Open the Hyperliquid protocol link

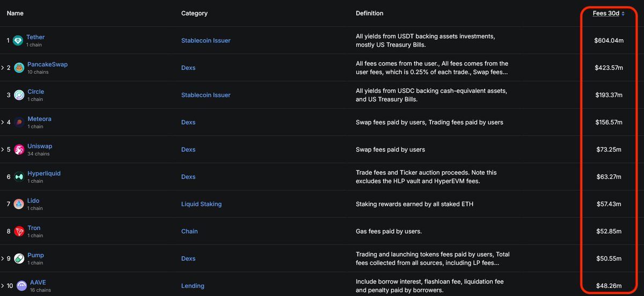[x=44, y=173]
